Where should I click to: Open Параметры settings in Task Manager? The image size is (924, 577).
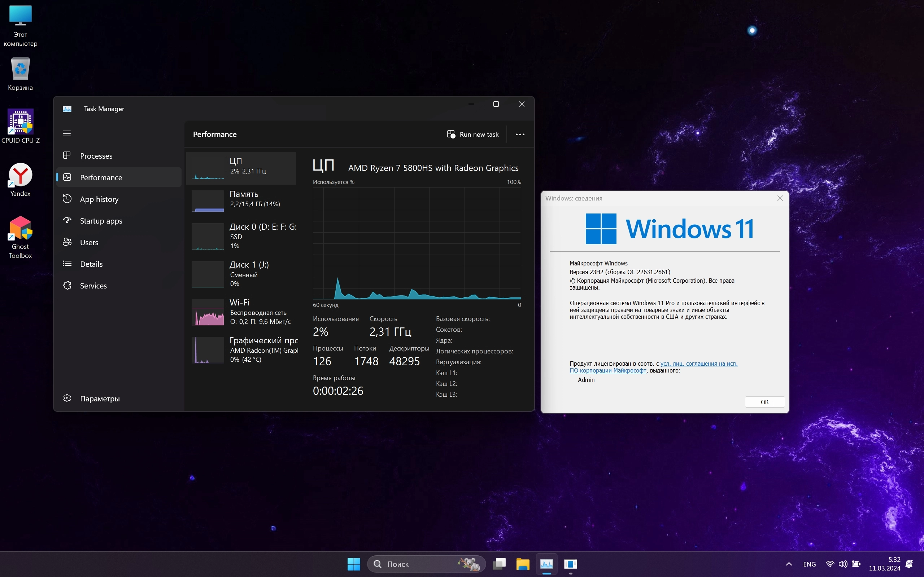(x=99, y=398)
